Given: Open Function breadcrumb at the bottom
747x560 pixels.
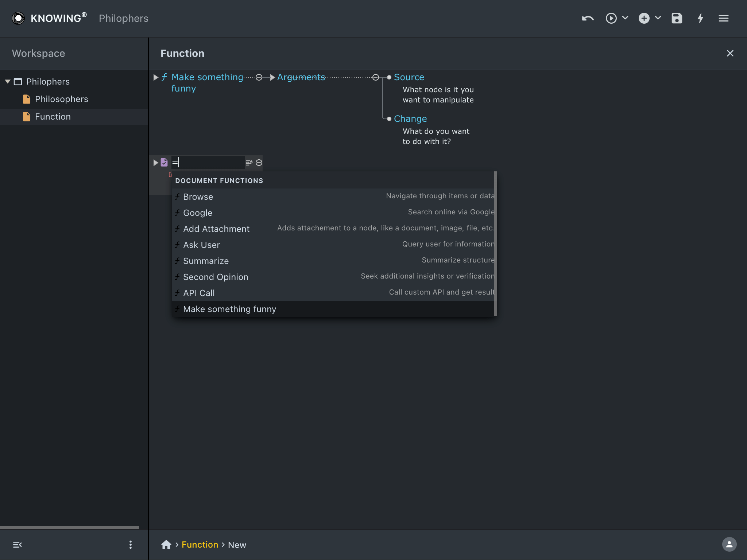Looking at the screenshot, I should pos(200,545).
